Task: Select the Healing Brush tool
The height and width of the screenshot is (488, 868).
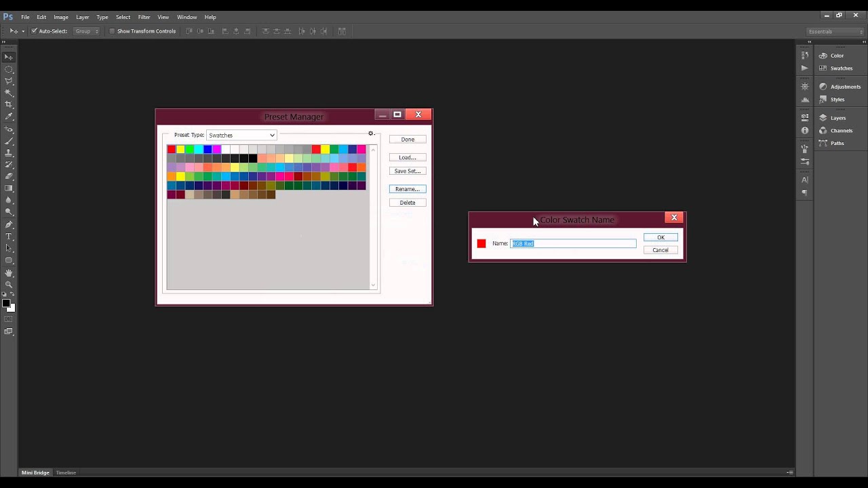Action: point(9,129)
